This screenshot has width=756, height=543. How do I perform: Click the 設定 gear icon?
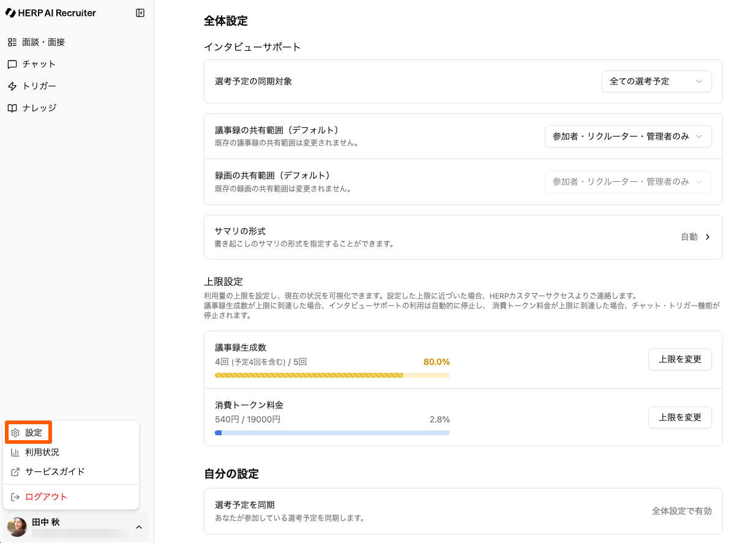tap(16, 433)
